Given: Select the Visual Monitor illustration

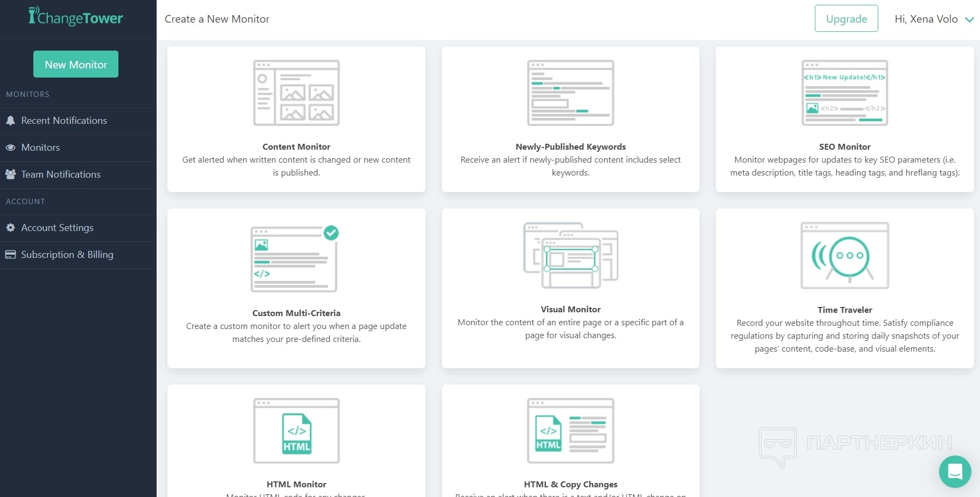Looking at the screenshot, I should point(570,255).
